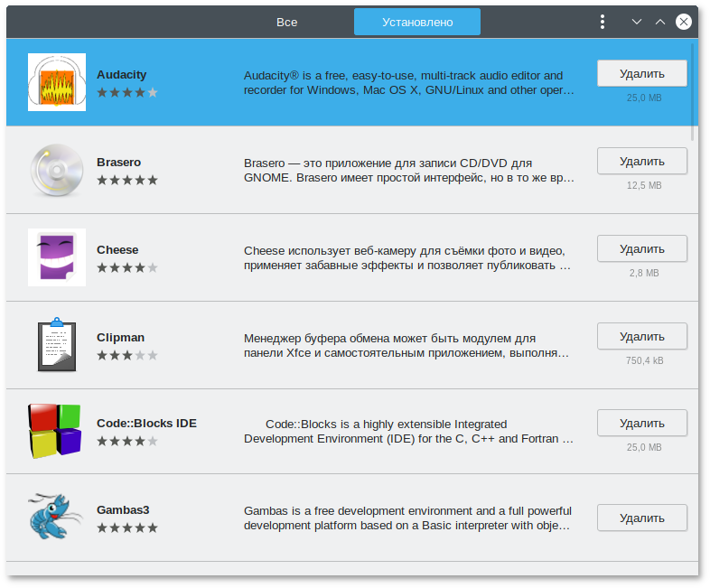
Task: Click Cheese's 2,8 MB size label
Action: click(644, 273)
